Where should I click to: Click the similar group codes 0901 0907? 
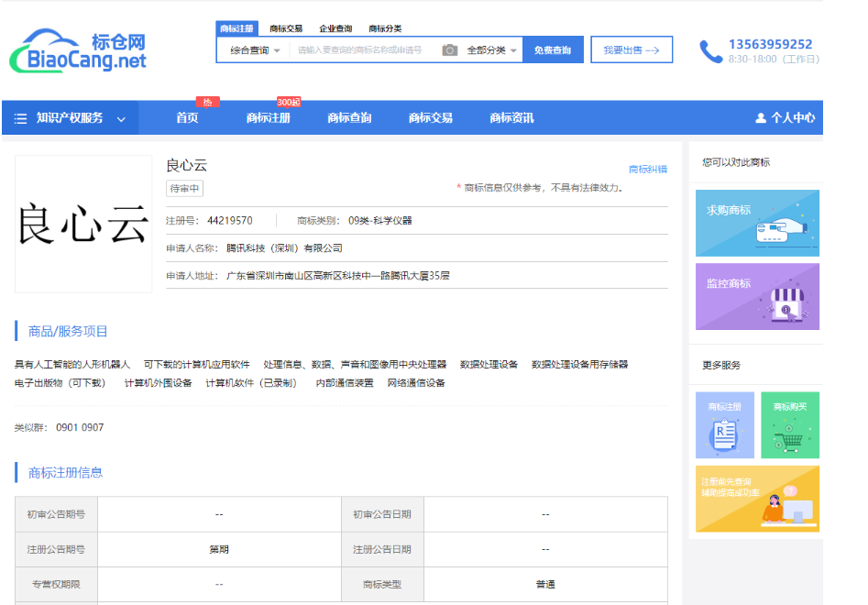click(x=80, y=428)
